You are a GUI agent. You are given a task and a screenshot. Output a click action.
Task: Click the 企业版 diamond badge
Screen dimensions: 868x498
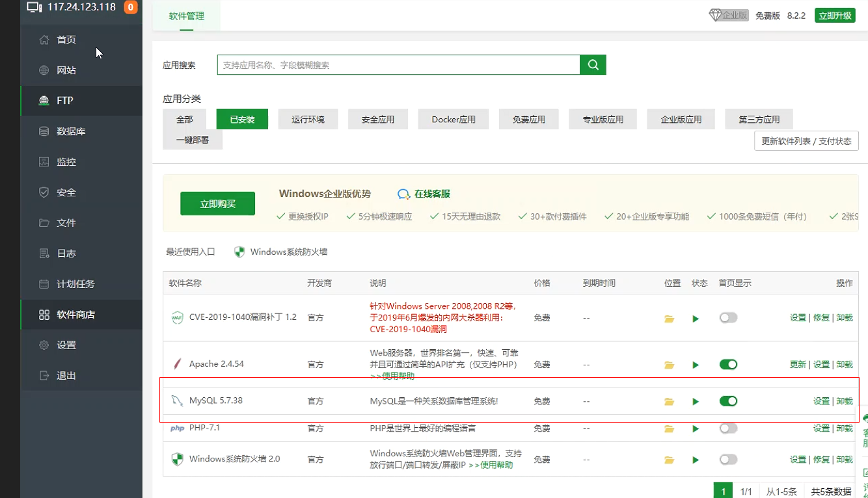point(729,16)
